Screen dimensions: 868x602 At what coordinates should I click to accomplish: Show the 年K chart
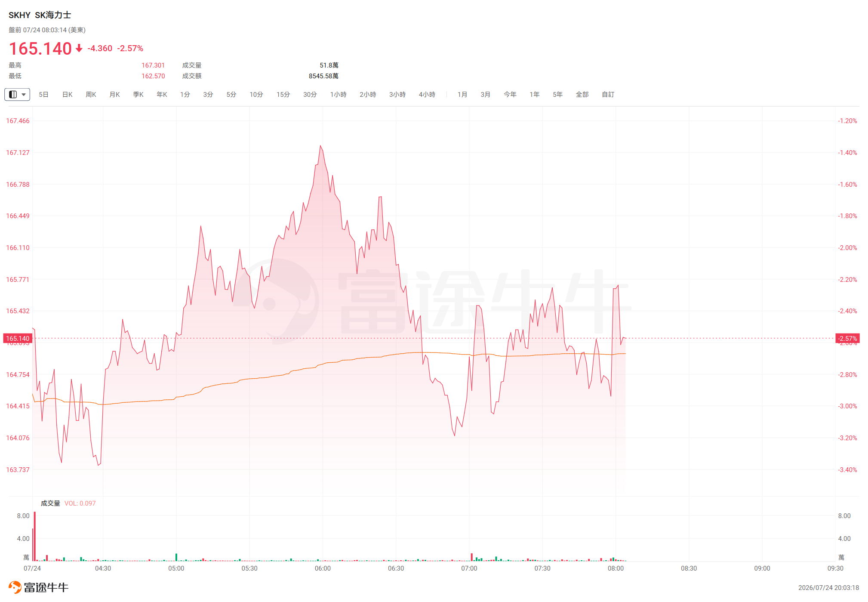162,94
